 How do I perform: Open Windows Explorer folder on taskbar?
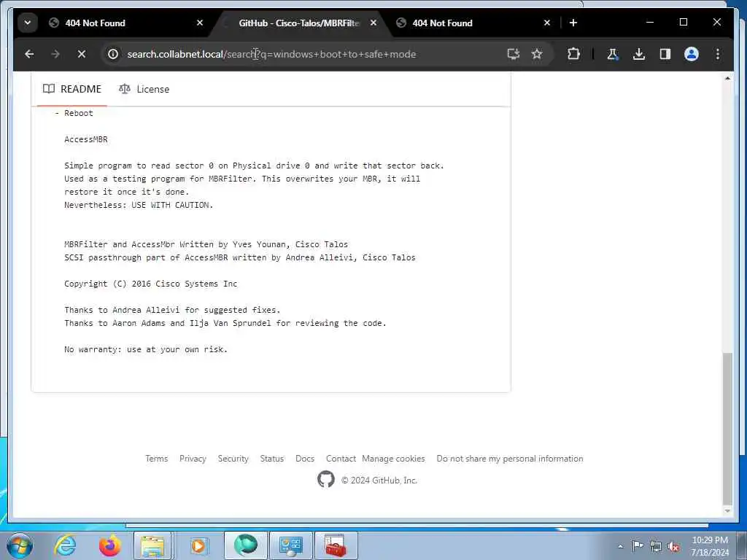point(152,545)
